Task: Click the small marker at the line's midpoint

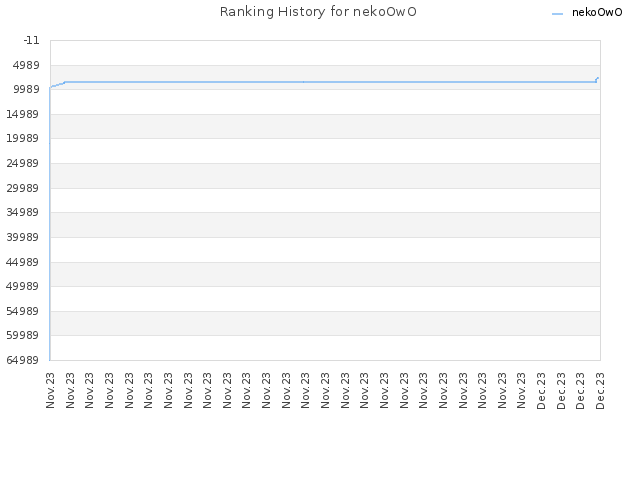Action: coord(304,82)
